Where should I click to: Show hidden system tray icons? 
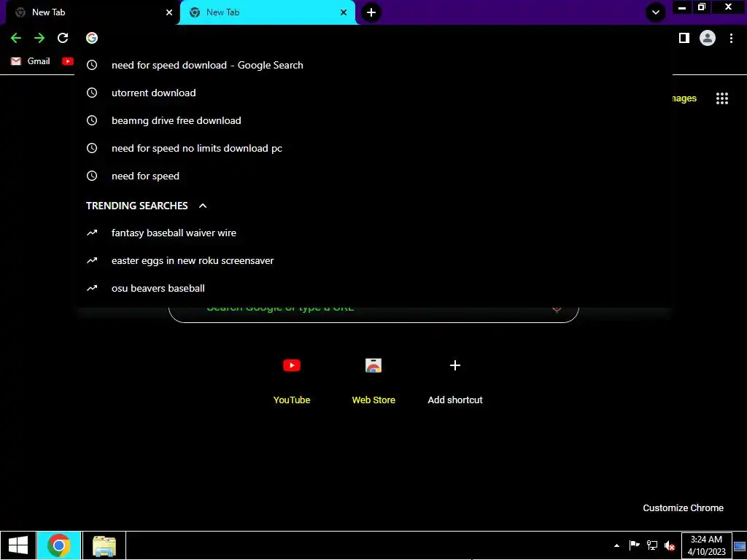coord(617,545)
